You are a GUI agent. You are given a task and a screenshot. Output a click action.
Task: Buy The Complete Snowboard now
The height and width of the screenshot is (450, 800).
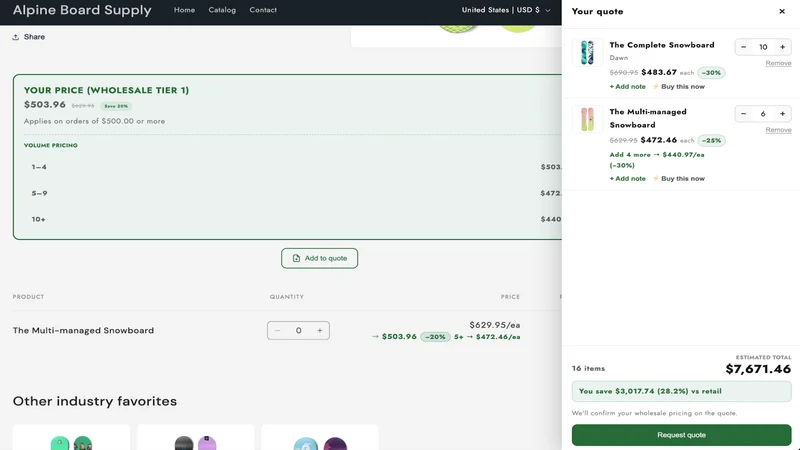(679, 87)
